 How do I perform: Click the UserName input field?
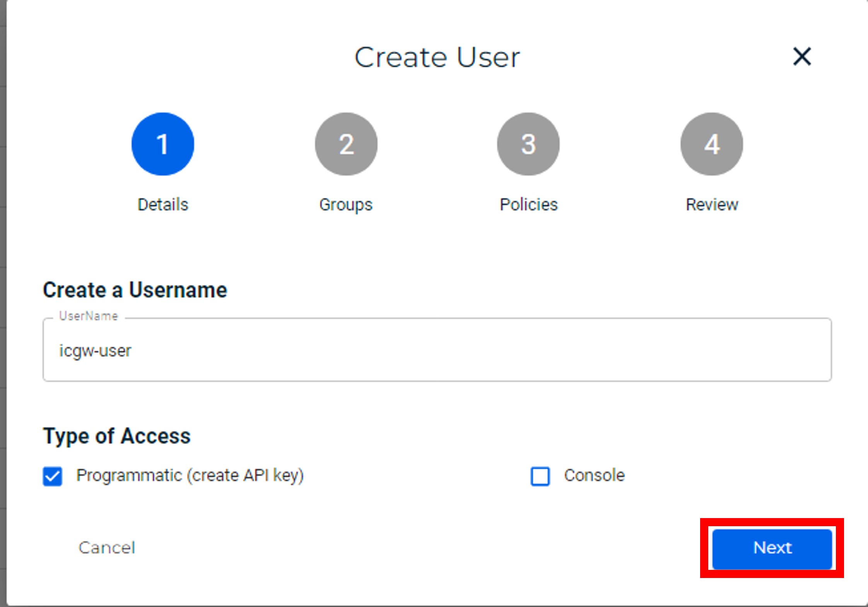point(437,350)
